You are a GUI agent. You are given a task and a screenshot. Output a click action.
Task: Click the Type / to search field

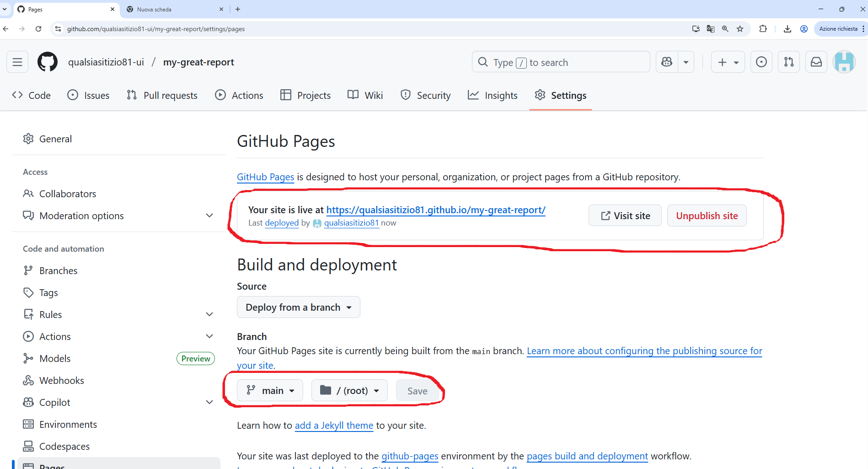[x=561, y=62]
